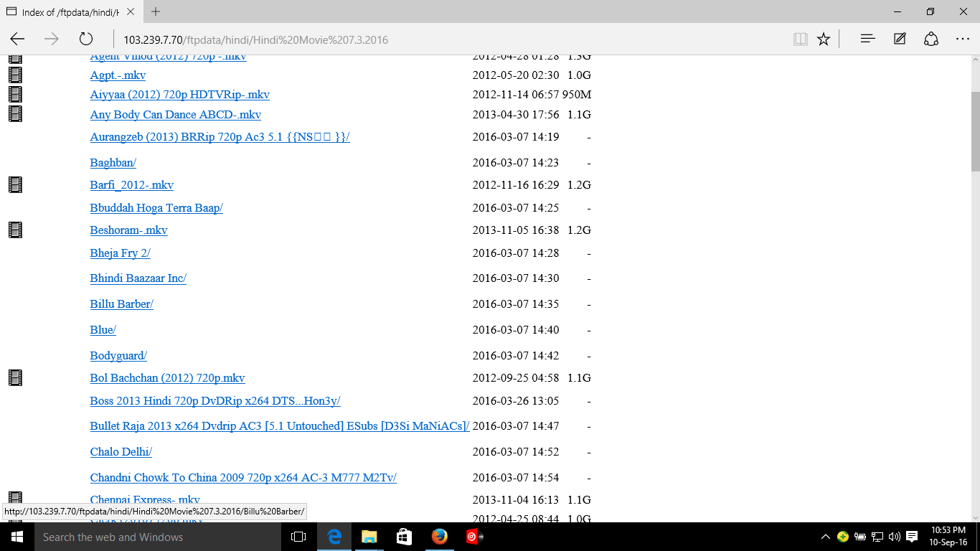
Task: Go back to the previous page
Action: (17, 39)
